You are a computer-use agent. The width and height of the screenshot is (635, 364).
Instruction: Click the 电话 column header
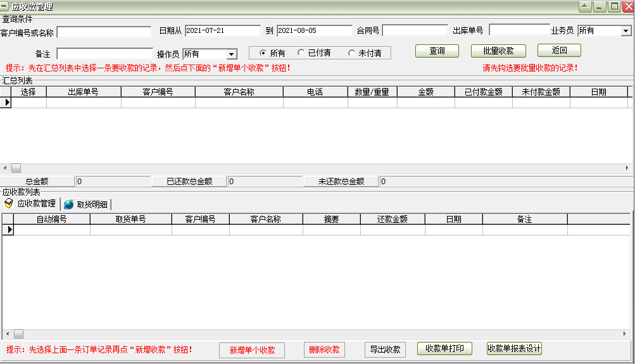pos(315,92)
